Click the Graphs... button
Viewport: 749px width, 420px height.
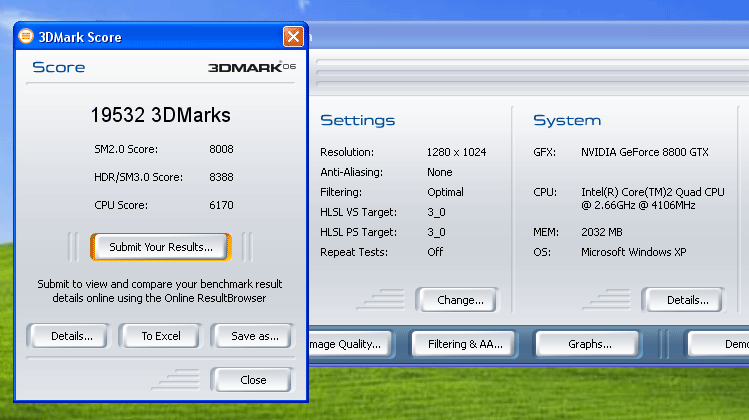coord(588,344)
